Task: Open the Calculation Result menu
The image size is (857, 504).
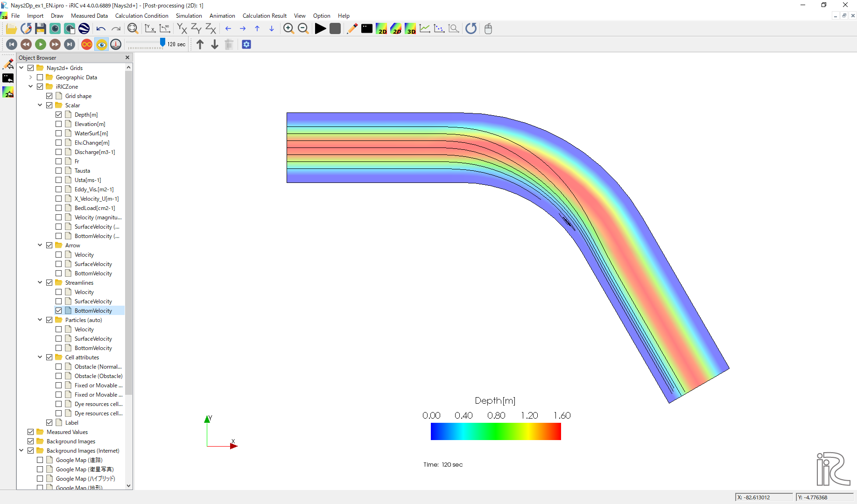Action: click(264, 16)
